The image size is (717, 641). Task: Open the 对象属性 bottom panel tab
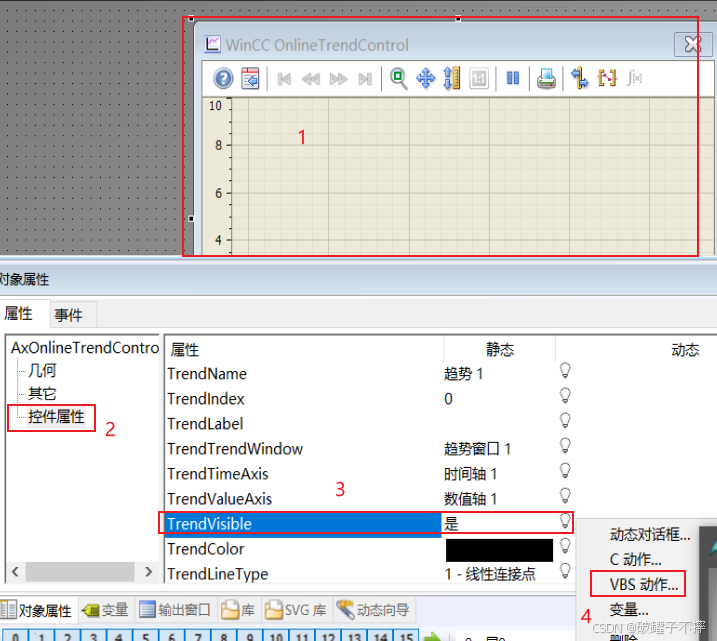37,610
